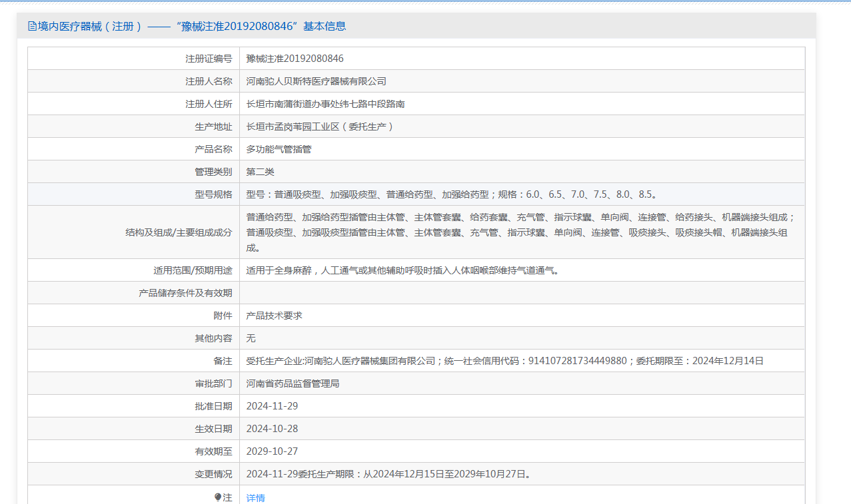The width and height of the screenshot is (851, 504).
Task: Select the structure composition description paragraph
Action: (x=520, y=232)
